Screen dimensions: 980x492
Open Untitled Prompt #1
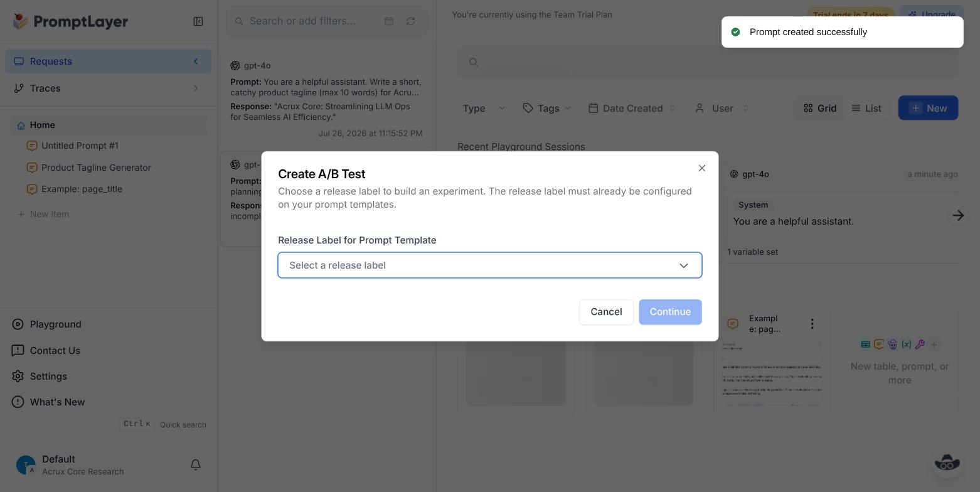coord(80,146)
